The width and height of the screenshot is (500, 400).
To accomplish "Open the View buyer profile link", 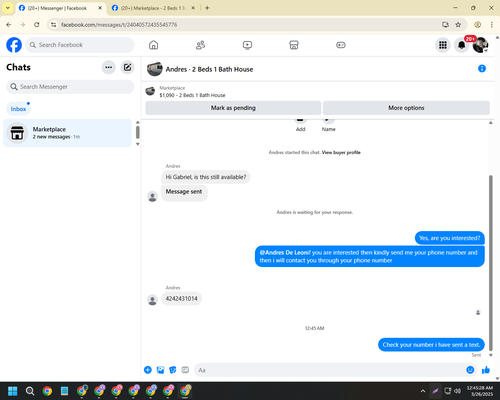I will 341,152.
